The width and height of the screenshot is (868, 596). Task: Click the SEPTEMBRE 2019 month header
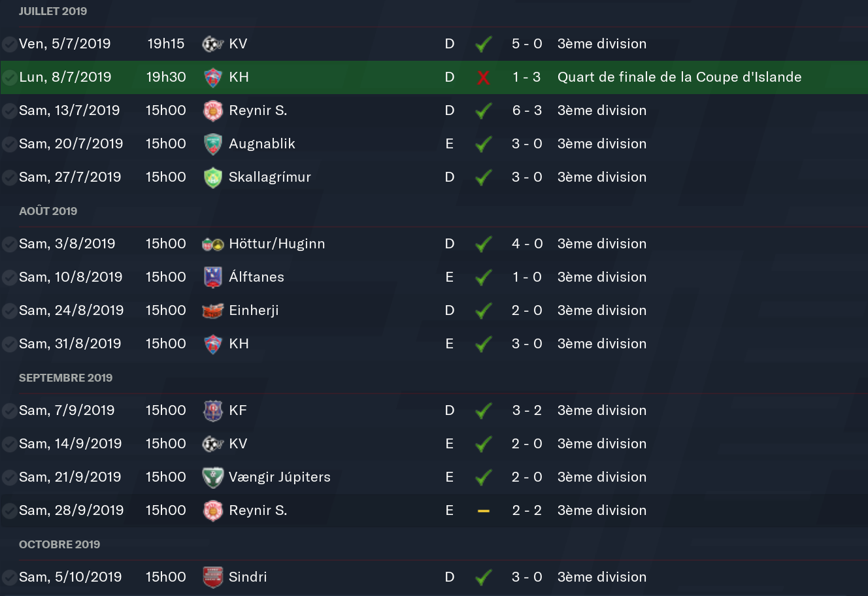[x=65, y=378]
